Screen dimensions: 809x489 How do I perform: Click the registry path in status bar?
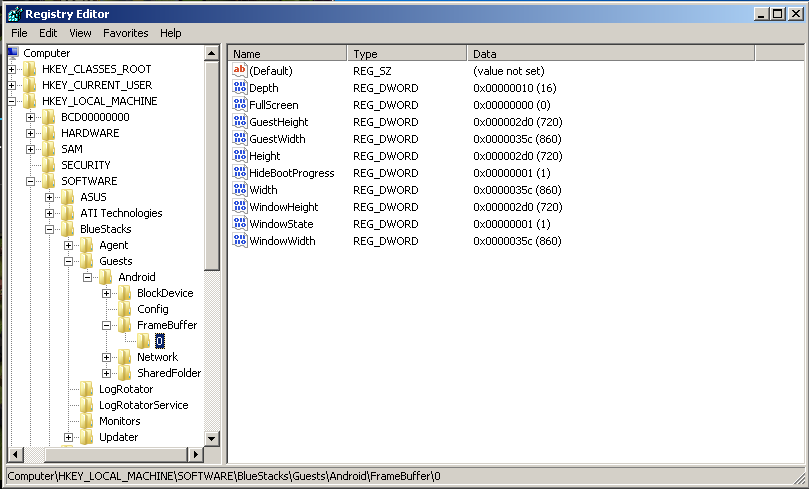point(224,476)
